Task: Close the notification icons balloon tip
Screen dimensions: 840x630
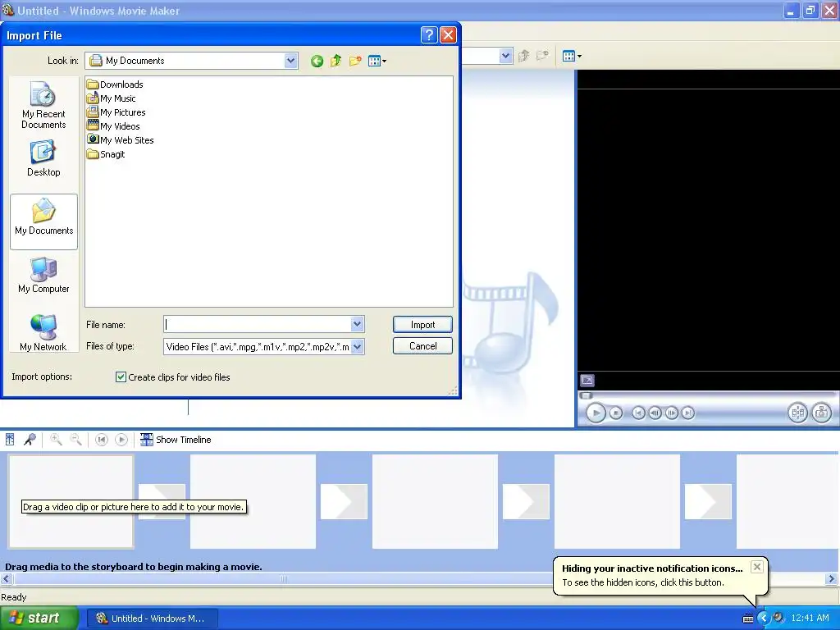Action: pos(756,567)
